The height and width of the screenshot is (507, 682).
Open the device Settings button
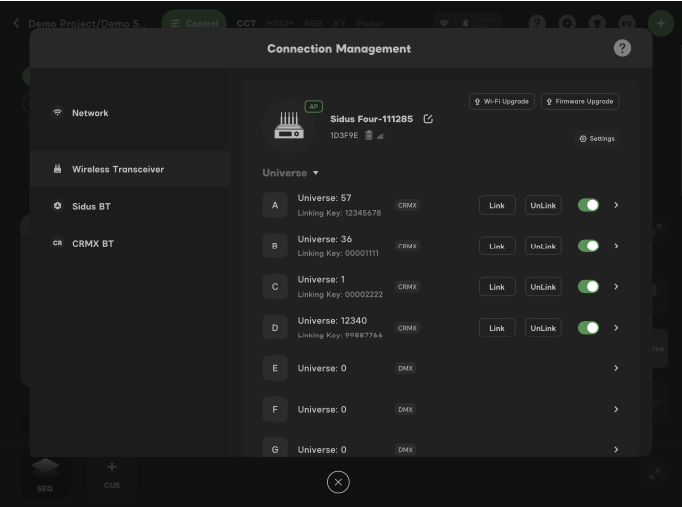click(x=597, y=139)
